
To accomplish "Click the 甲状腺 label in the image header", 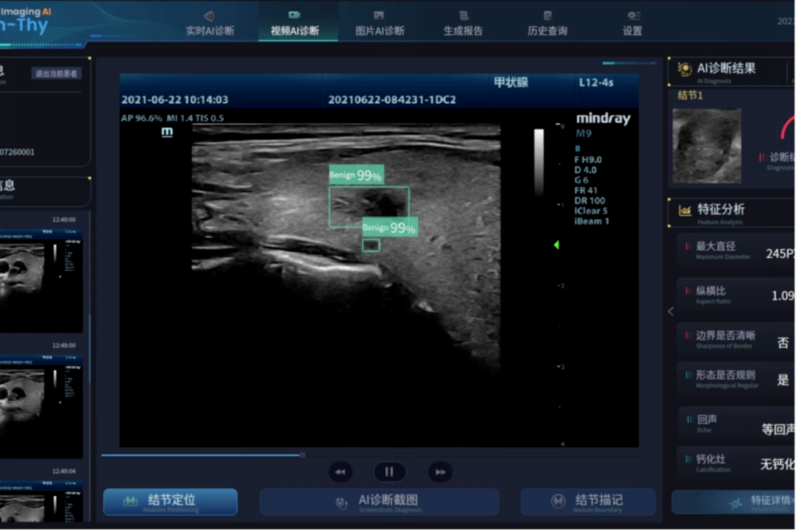I will (x=512, y=83).
